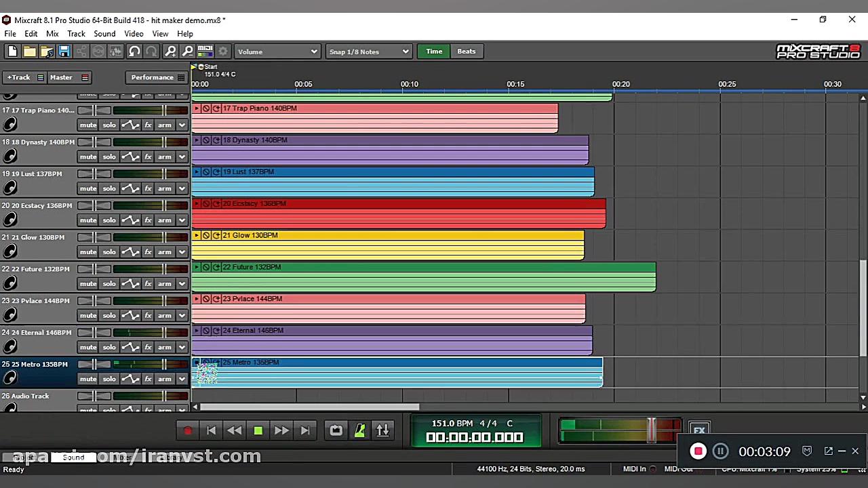
Task: Switch to the Beats tab
Action: pyautogui.click(x=466, y=51)
